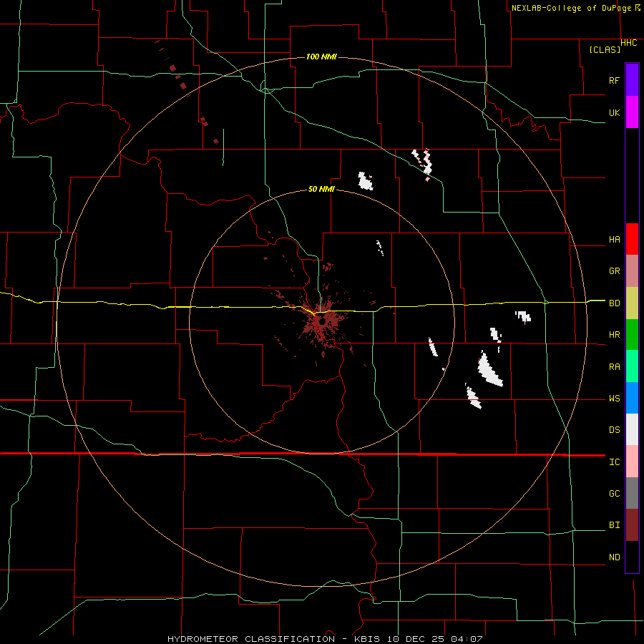Click the dark green HR legend swatch
Image resolution: width=644 pixels, height=644 pixels.
(632, 334)
